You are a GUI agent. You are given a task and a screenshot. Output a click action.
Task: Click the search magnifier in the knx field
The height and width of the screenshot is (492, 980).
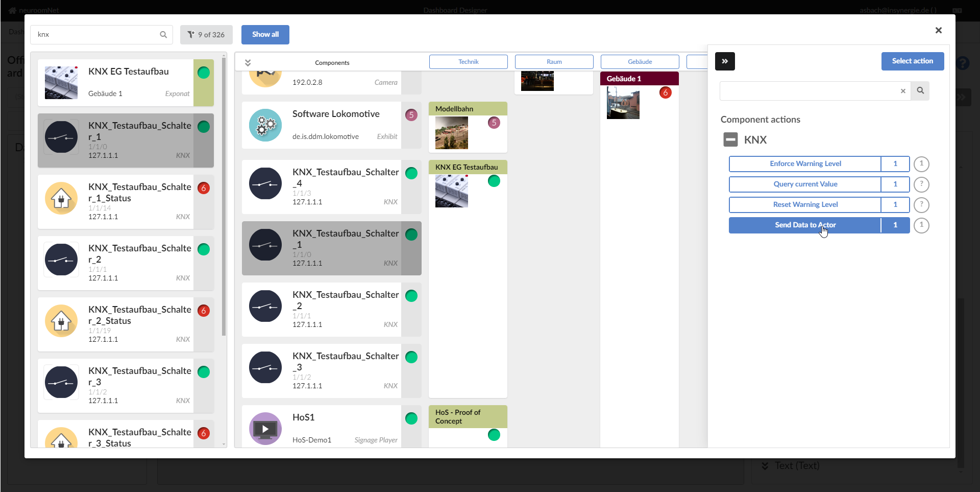pos(163,35)
